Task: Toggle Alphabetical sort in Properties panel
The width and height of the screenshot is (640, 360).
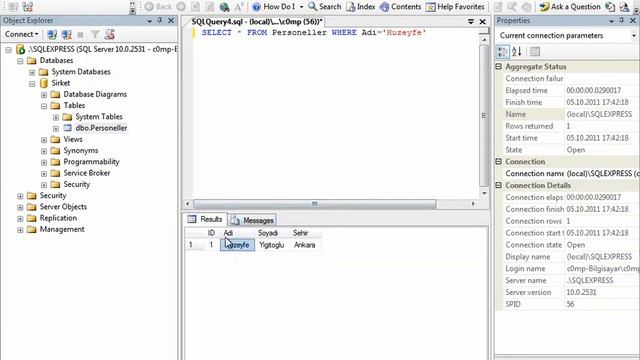Action: (517, 51)
